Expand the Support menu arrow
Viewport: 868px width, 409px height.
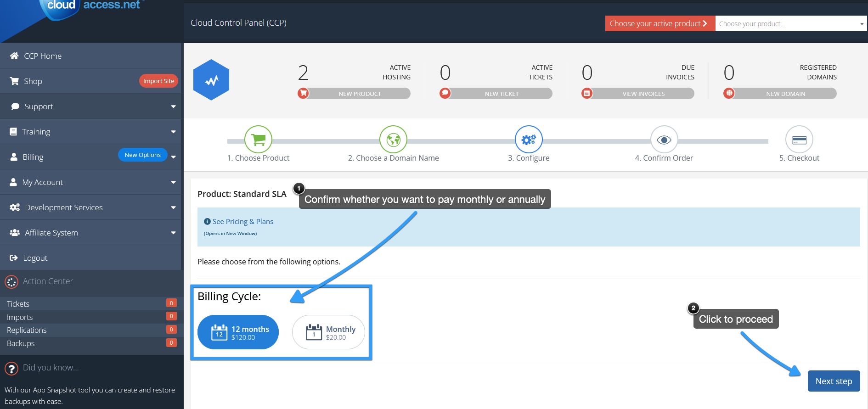click(x=173, y=106)
